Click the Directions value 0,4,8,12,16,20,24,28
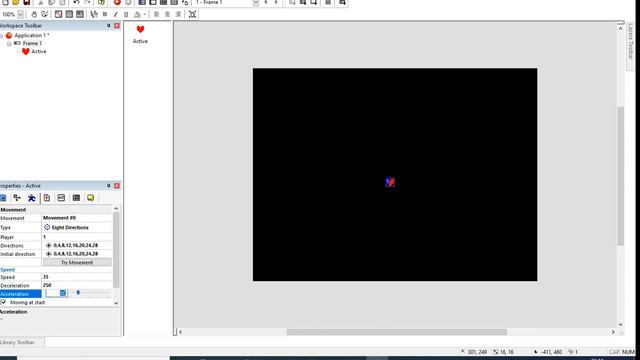The width and height of the screenshot is (640, 360). click(x=77, y=245)
